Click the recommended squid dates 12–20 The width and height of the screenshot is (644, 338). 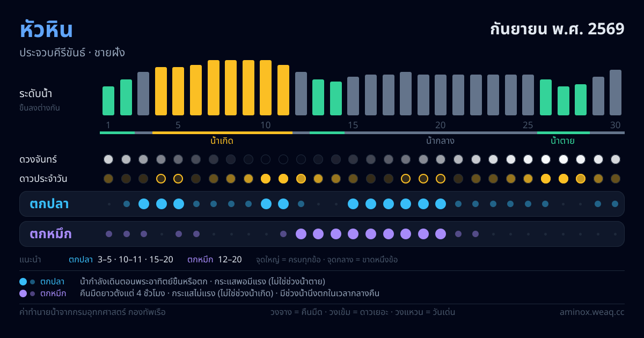point(230,260)
